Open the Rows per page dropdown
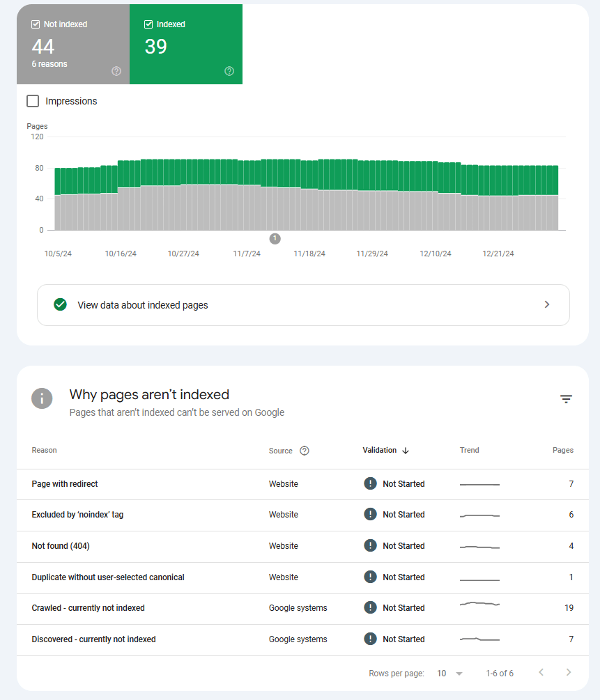This screenshot has width=600, height=700. [x=450, y=674]
